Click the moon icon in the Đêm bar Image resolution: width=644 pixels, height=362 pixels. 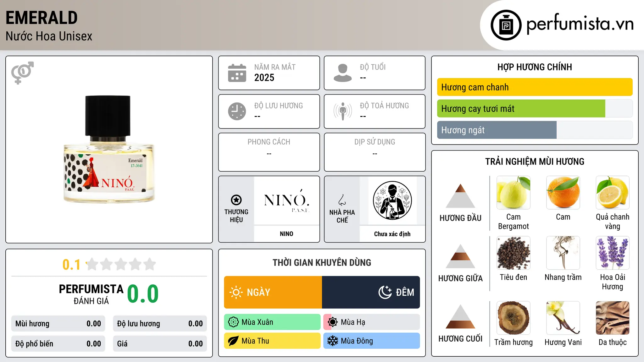coord(385,292)
